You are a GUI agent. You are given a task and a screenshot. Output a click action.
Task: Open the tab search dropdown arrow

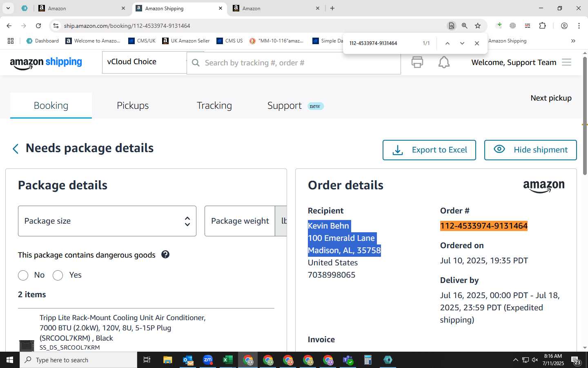coord(8,8)
